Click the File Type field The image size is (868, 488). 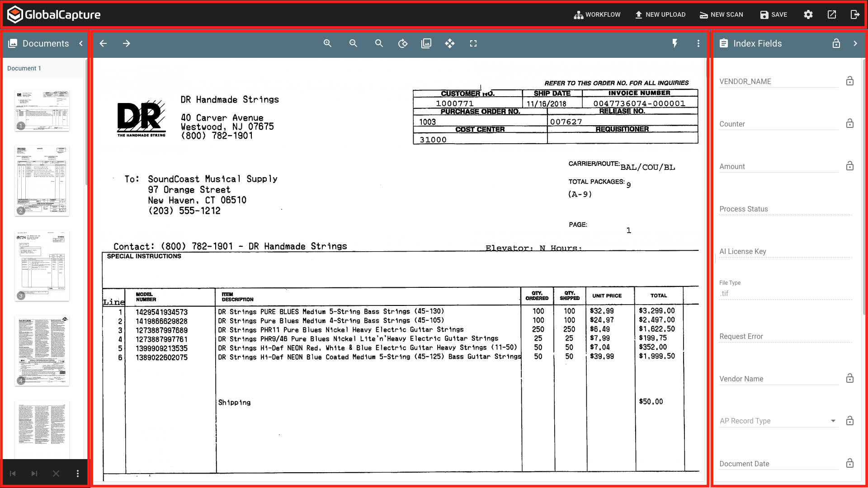point(786,293)
